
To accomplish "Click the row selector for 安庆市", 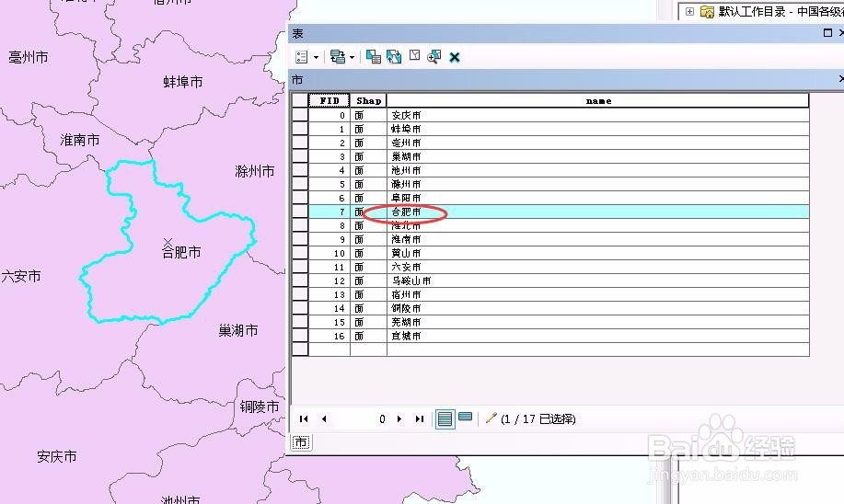I will [x=300, y=115].
